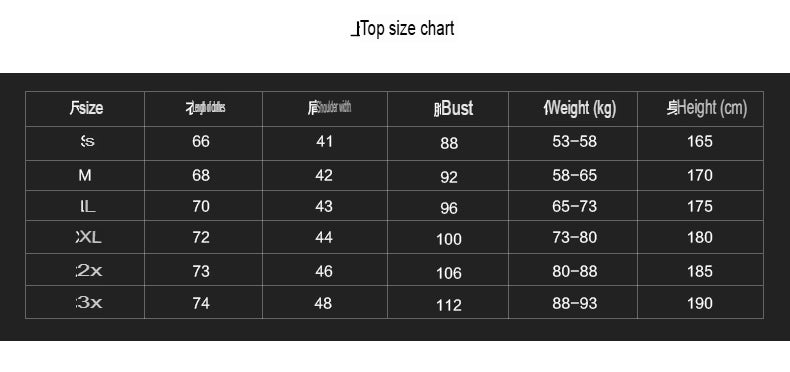Click the height value 190

[700, 303]
